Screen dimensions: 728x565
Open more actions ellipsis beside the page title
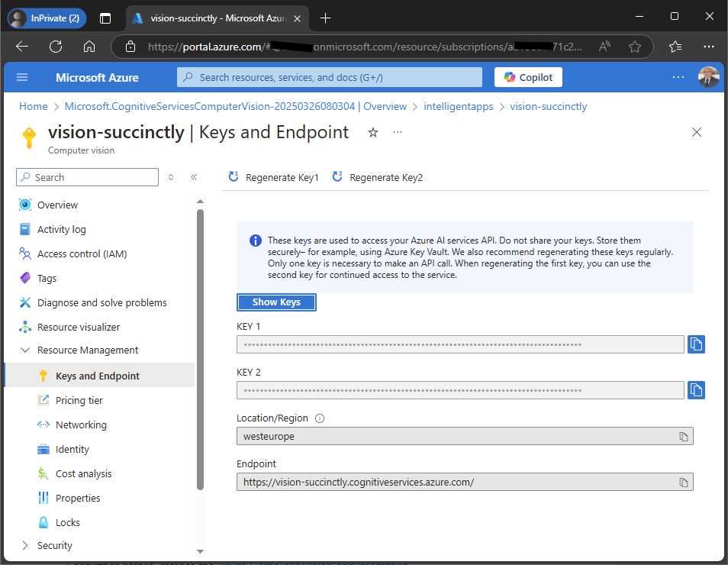point(398,132)
